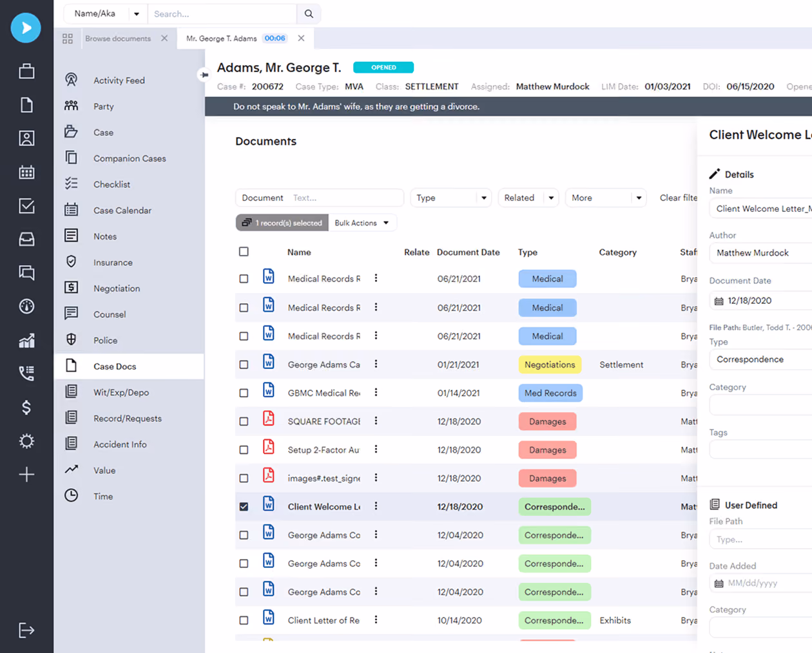Check the Setup 2-Factor Au row checkbox

point(244,450)
